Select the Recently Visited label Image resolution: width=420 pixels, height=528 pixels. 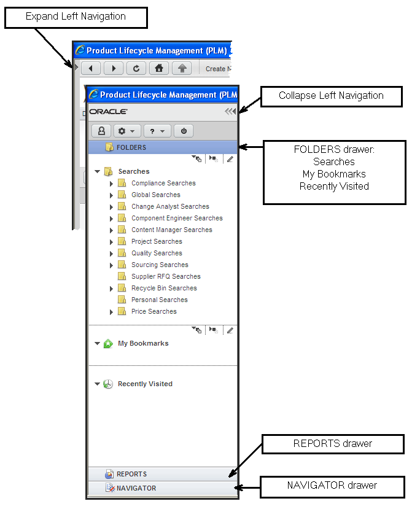(145, 384)
